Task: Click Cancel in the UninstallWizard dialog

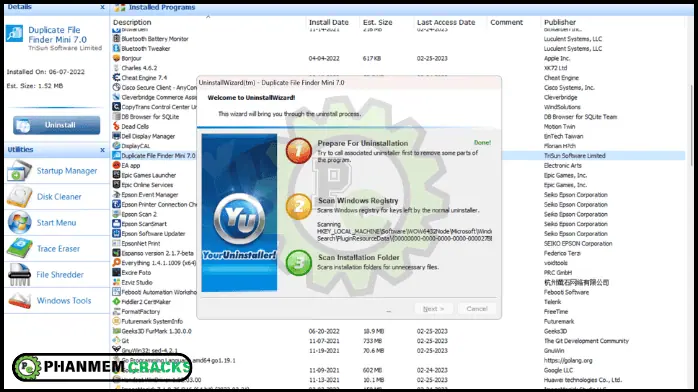Action: [477, 309]
